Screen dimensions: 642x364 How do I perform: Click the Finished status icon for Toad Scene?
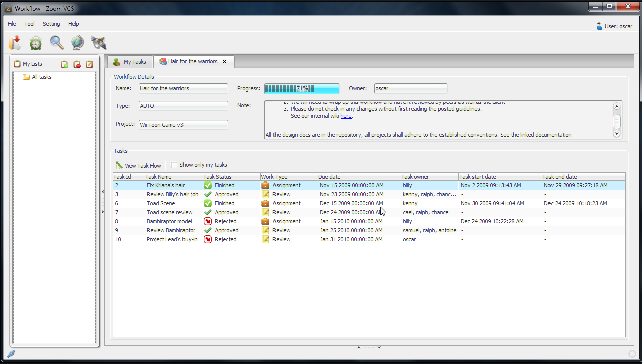207,203
